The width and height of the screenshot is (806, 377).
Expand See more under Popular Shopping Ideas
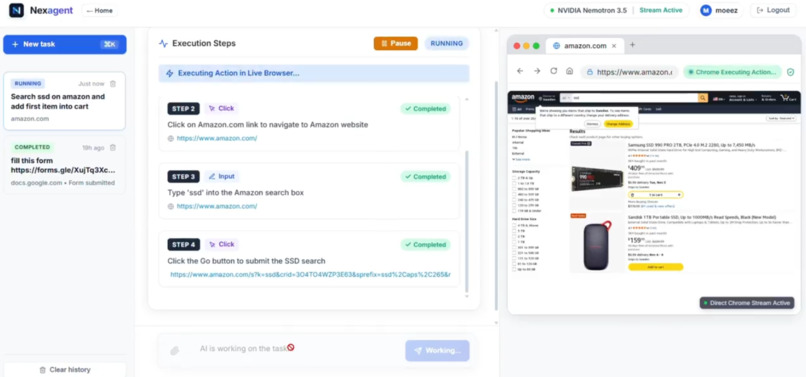point(521,159)
